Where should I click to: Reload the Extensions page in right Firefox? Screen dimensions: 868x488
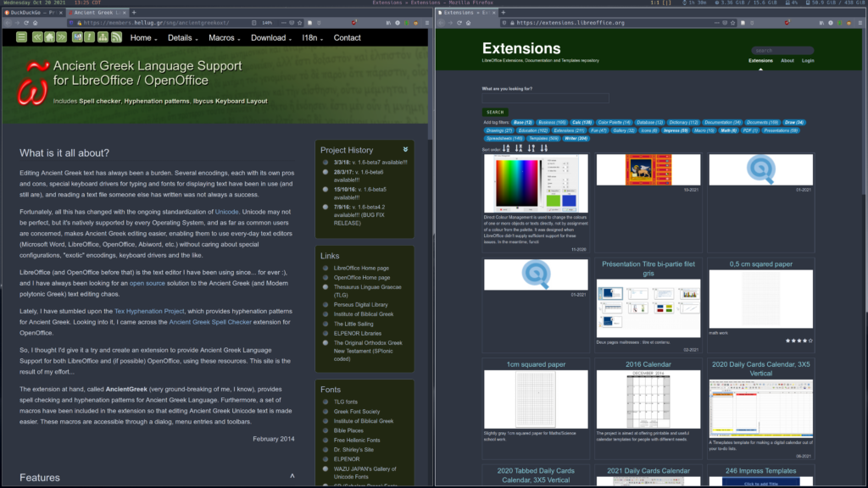pyautogui.click(x=459, y=23)
